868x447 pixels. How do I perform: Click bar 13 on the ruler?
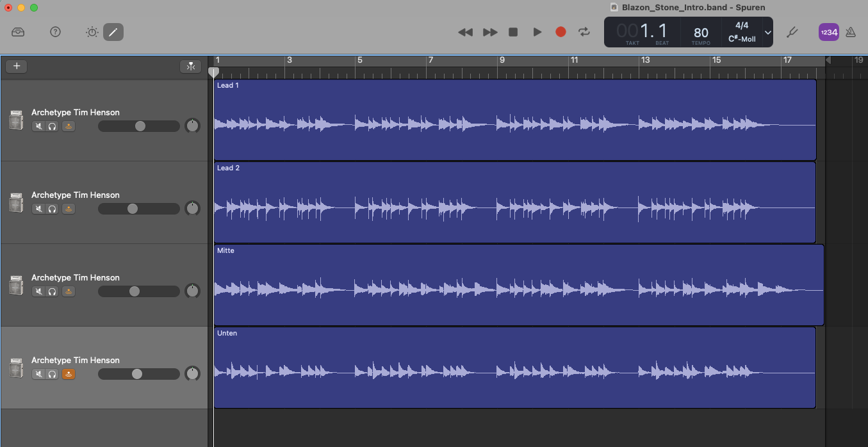[645, 60]
